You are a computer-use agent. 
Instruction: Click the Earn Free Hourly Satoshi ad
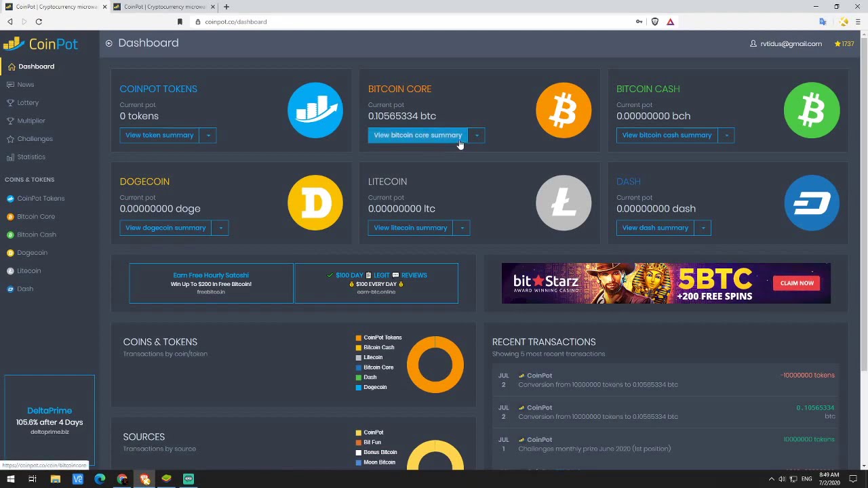pyautogui.click(x=211, y=283)
